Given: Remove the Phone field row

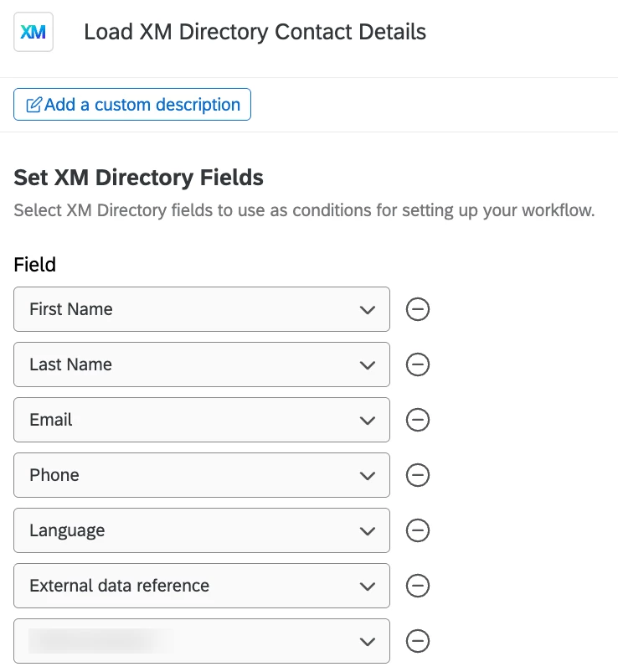Looking at the screenshot, I should pyautogui.click(x=418, y=475).
